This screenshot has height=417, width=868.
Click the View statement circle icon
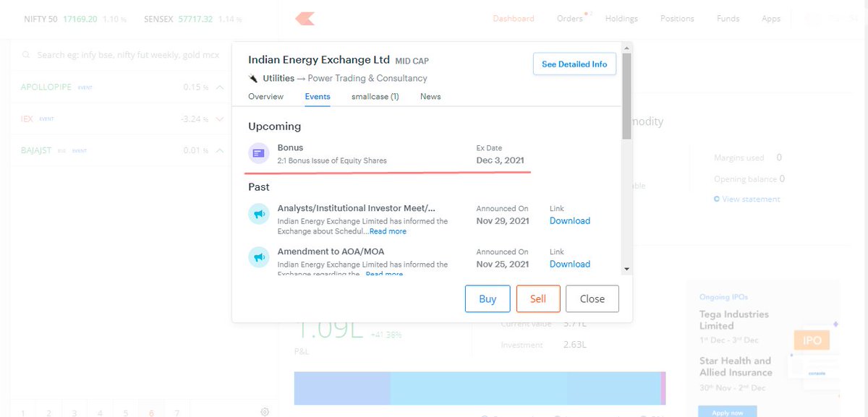pyautogui.click(x=717, y=199)
